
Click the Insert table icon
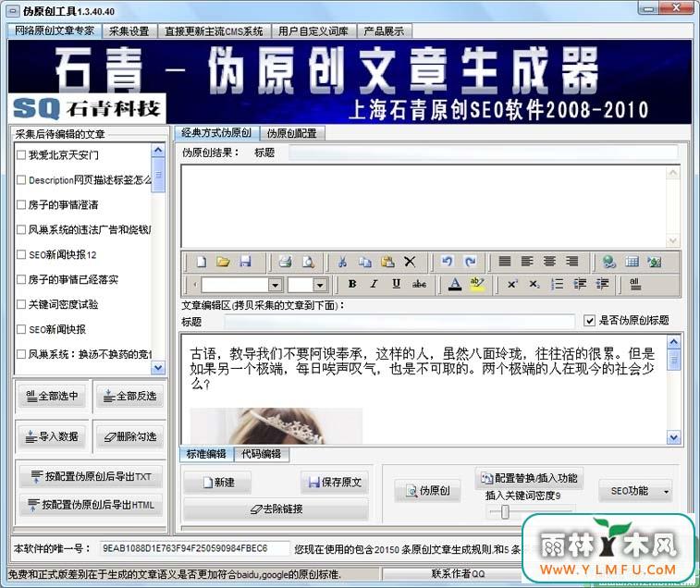pos(632,262)
